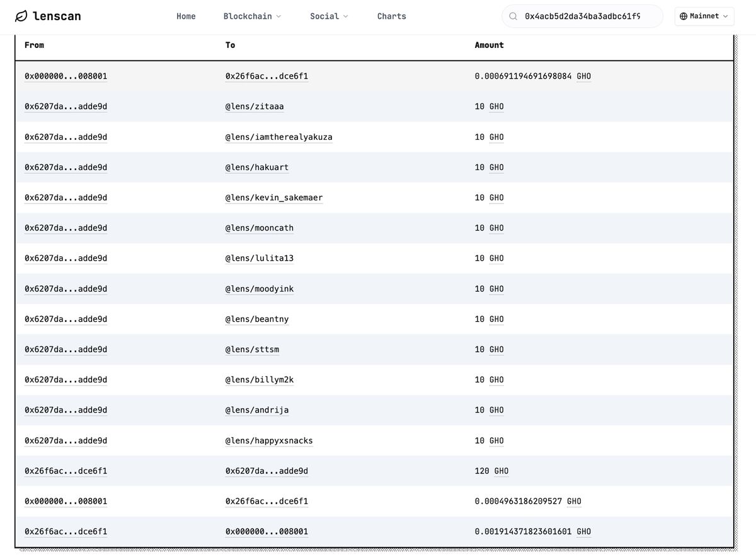Open the @lens/iamtherealyakuza account link

point(279,137)
